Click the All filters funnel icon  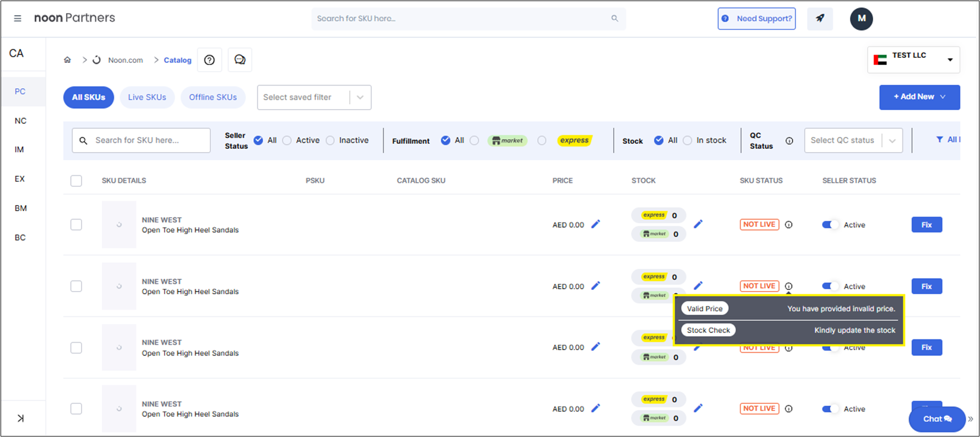tap(940, 139)
